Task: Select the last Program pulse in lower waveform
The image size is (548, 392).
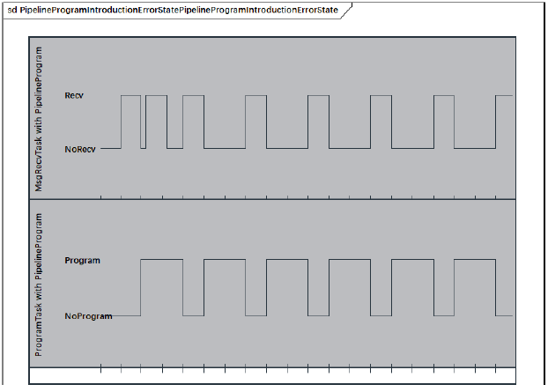Action: (x=474, y=260)
